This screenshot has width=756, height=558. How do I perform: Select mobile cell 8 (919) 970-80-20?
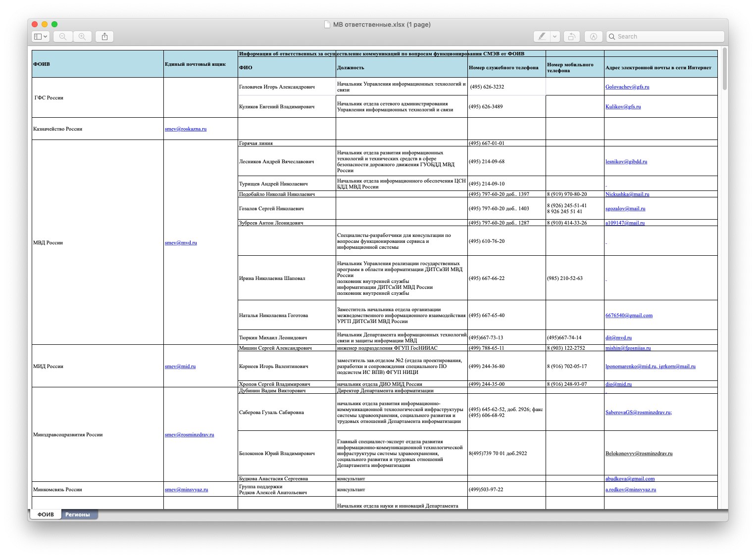575,194
